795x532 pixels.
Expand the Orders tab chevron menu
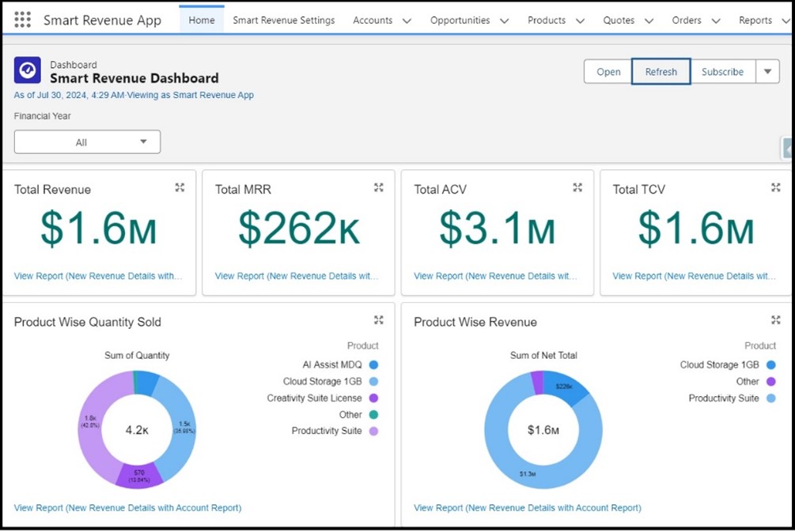(x=716, y=21)
